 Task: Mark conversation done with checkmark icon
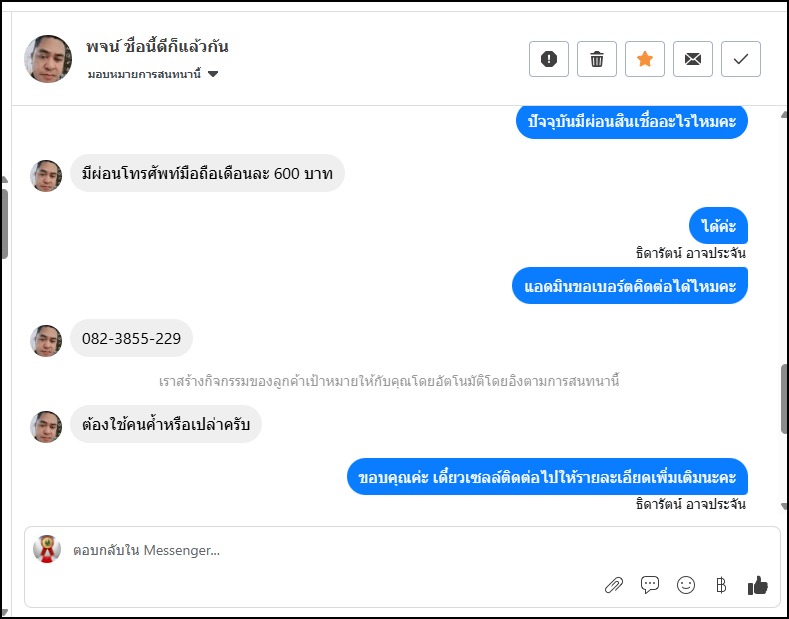tap(741, 59)
